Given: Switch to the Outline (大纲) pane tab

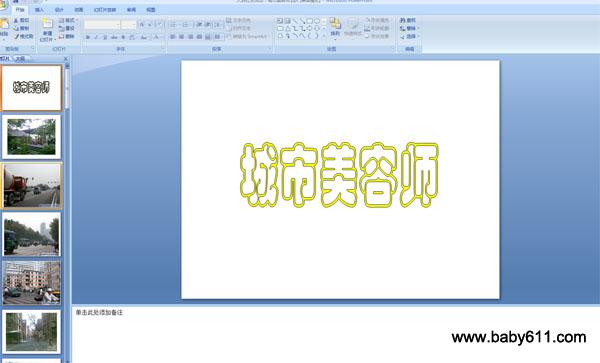Looking at the screenshot, I should (20, 59).
